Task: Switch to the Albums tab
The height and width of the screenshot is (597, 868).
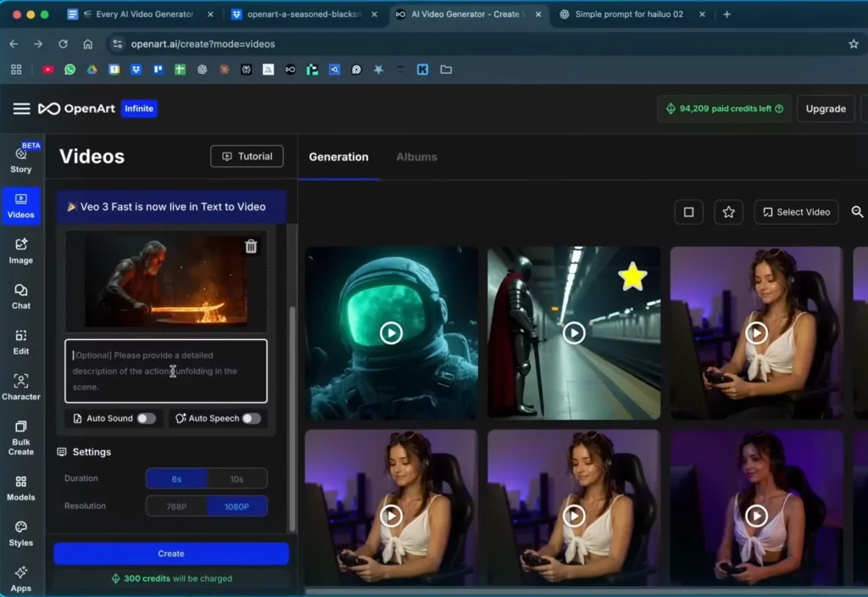Action: coord(416,157)
